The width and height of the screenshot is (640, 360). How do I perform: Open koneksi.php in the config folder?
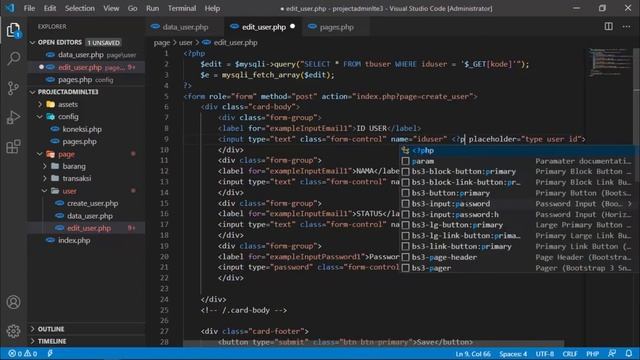pyautogui.click(x=82, y=129)
